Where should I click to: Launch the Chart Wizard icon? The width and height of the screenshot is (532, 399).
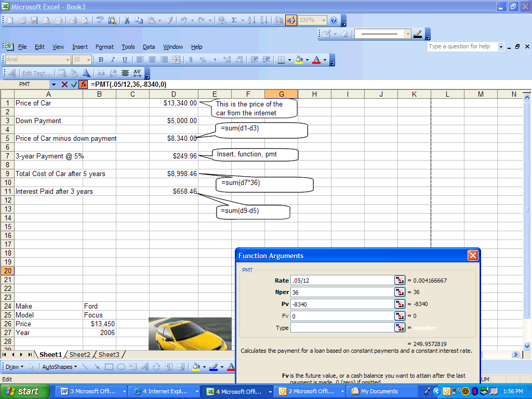pos(279,20)
